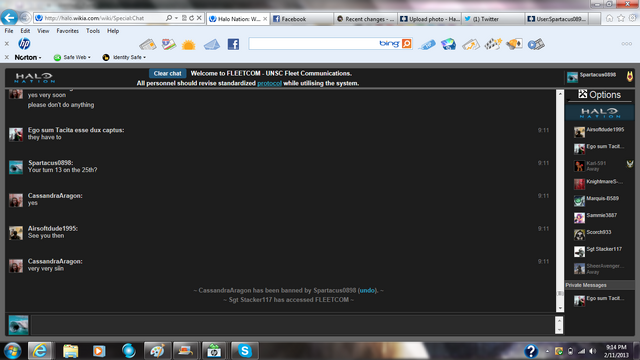Click the weather sun icon in toolbar

(x=189, y=44)
